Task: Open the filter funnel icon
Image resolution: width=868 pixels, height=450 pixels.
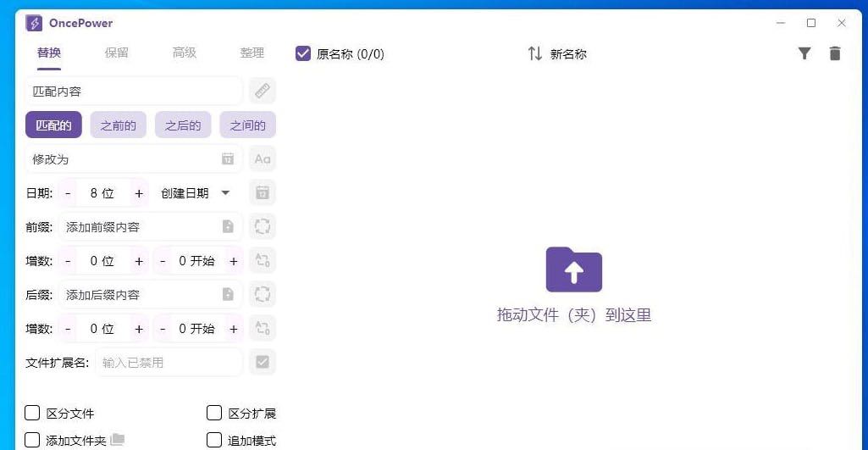Action: click(804, 53)
